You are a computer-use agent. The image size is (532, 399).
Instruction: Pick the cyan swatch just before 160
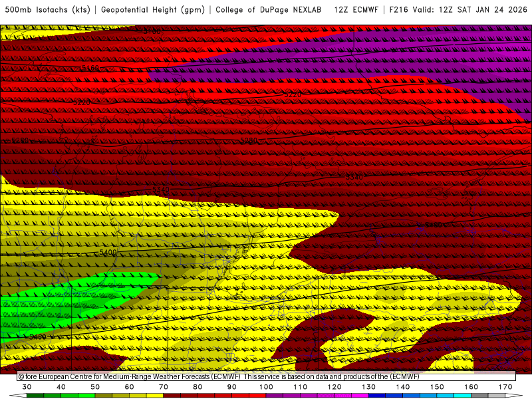pos(462,396)
